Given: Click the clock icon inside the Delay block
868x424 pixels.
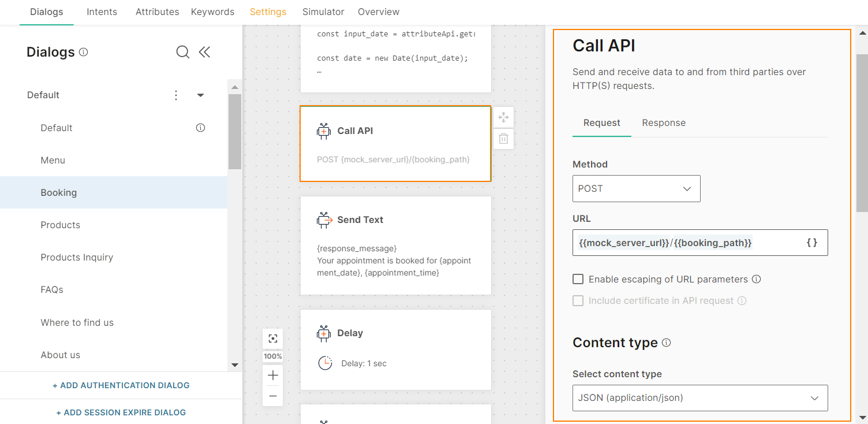Looking at the screenshot, I should pos(325,363).
